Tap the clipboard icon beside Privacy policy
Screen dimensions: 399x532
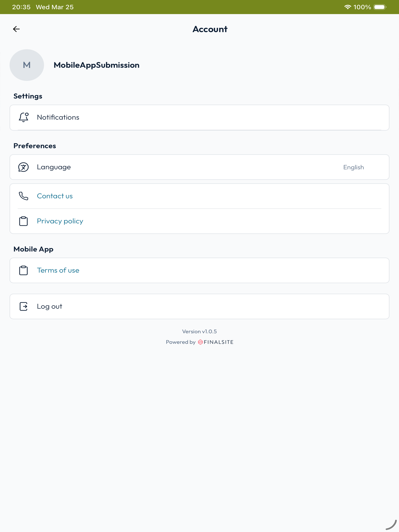[23, 221]
